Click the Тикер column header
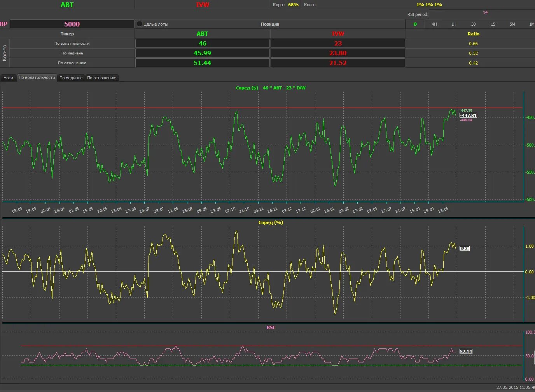This screenshot has width=535, height=392. [67, 34]
